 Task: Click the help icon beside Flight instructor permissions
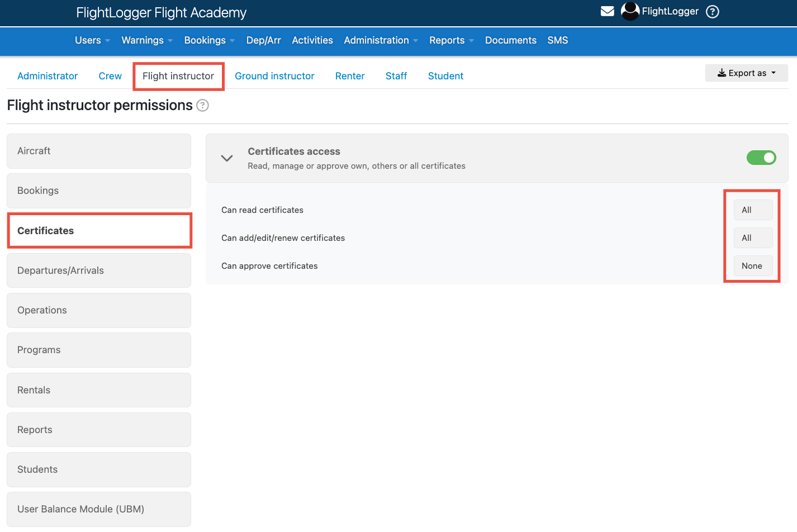coord(202,105)
